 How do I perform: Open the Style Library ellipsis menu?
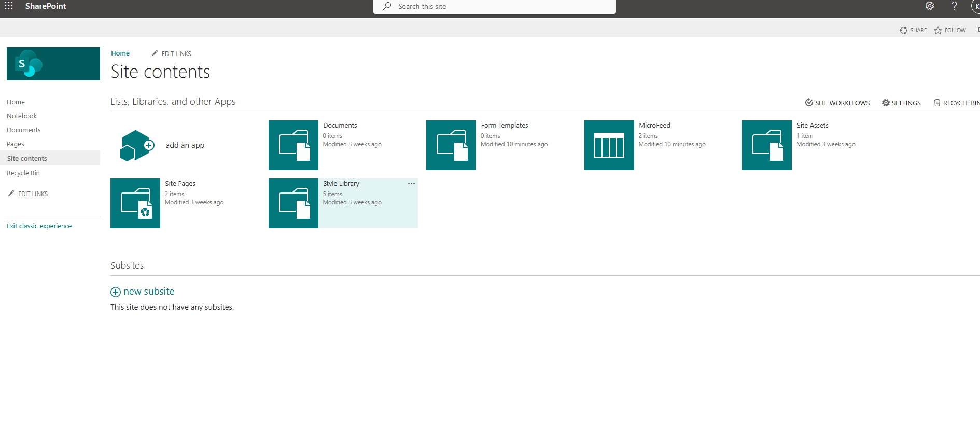[411, 183]
